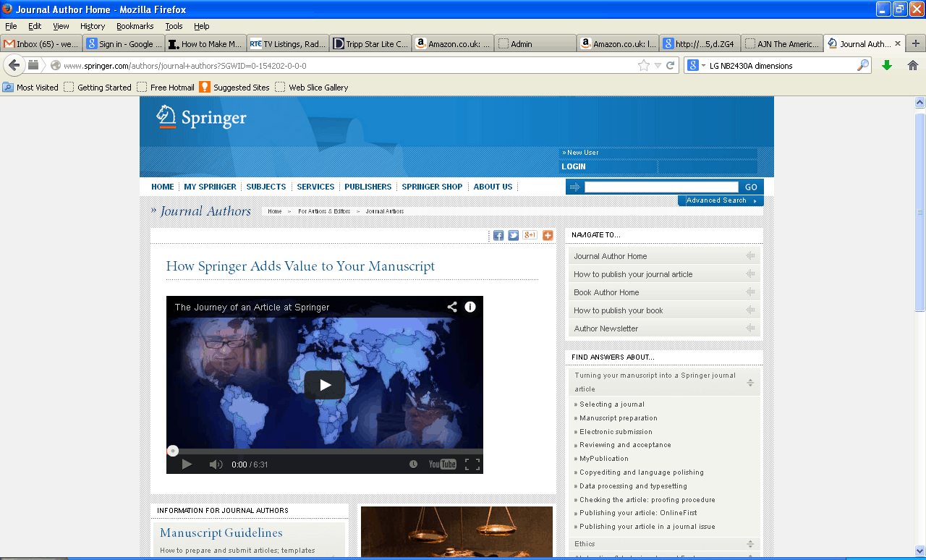
Task: Open new tab with plus button
Action: coord(916,43)
